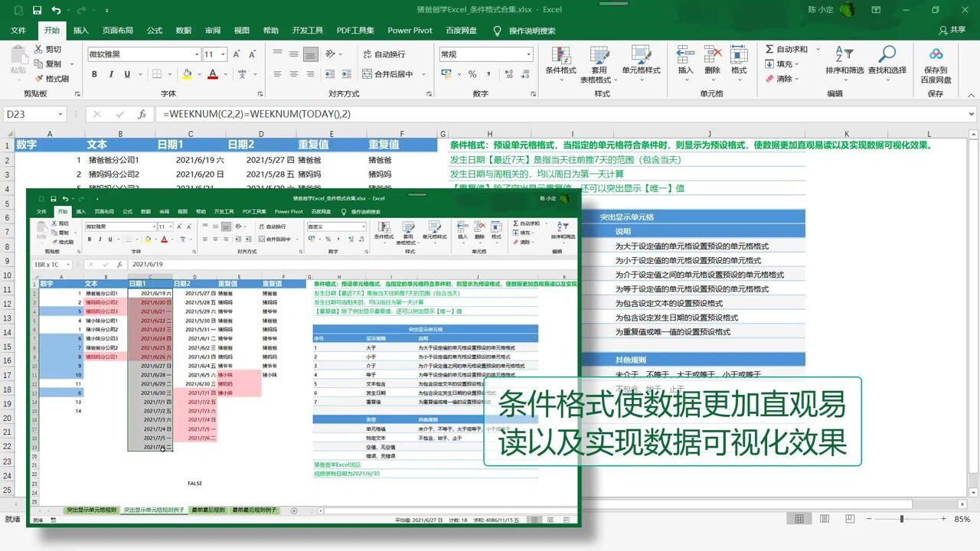Screen dimensions: 980x551
Task: Toggle Wrap Text (自动换行)
Action: click(384, 54)
